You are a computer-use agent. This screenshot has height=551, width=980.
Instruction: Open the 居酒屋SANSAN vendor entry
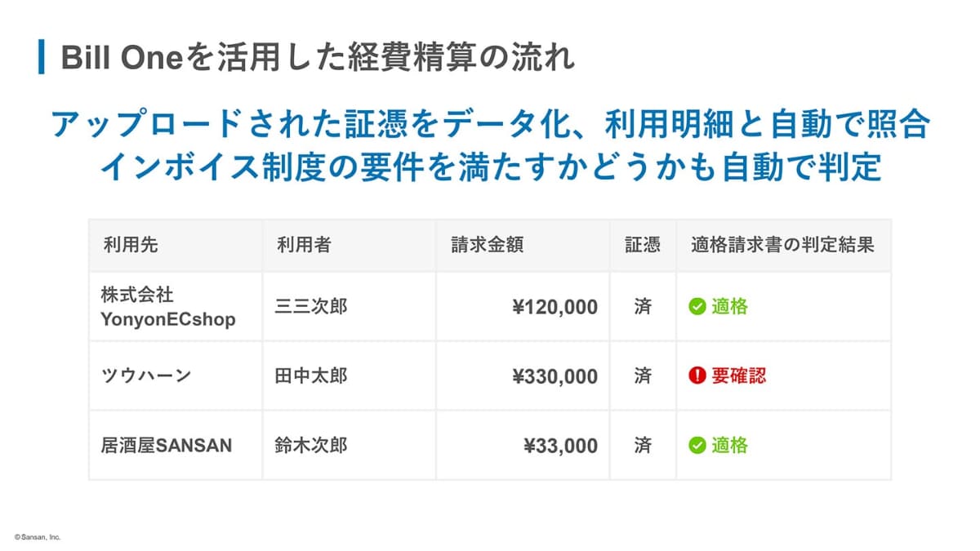point(167,446)
